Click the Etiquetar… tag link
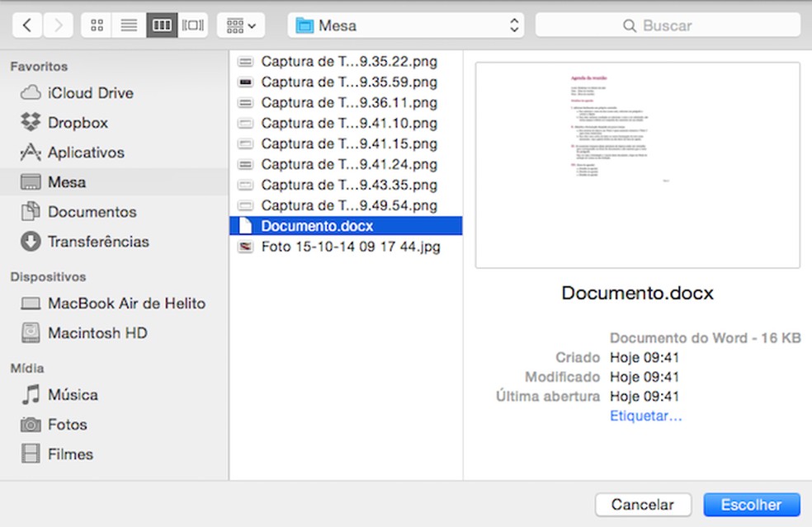This screenshot has height=527, width=812. 645,416
